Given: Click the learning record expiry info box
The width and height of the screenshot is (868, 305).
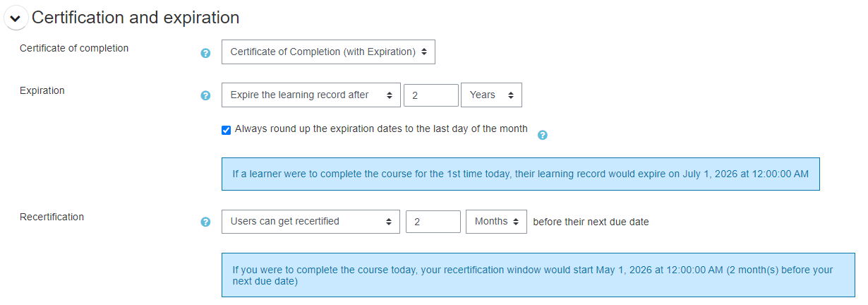Looking at the screenshot, I should 520,174.
